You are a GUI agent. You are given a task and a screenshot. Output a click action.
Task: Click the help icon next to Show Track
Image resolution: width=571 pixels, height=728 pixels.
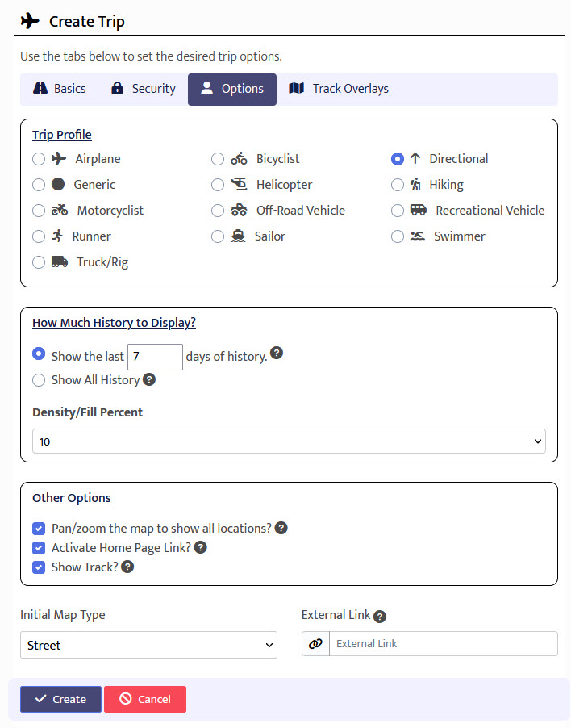coord(127,567)
